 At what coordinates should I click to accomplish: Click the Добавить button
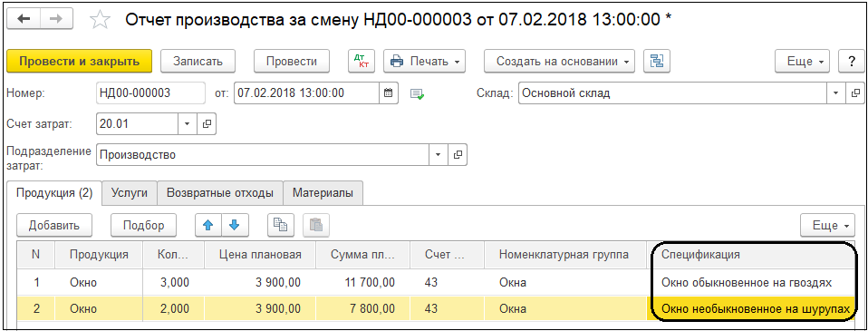coord(54,225)
